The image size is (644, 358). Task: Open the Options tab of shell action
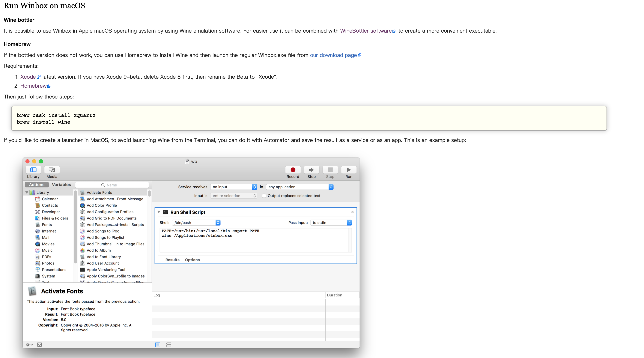pos(192,260)
